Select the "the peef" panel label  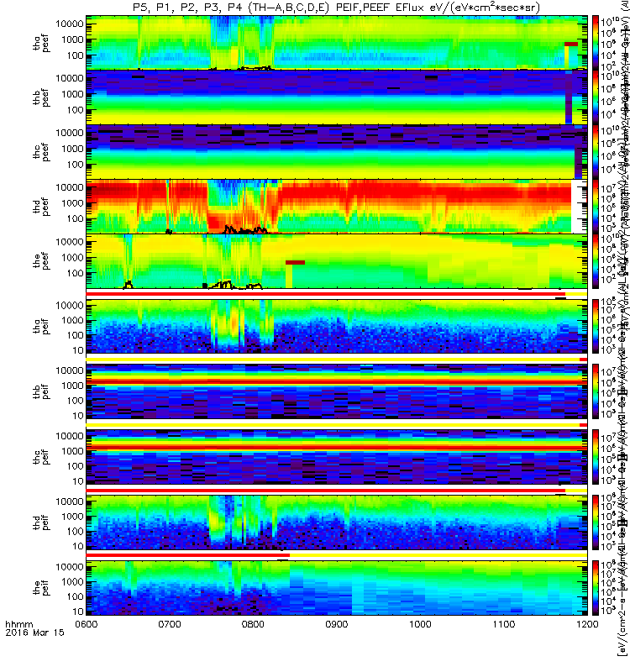[41, 261]
